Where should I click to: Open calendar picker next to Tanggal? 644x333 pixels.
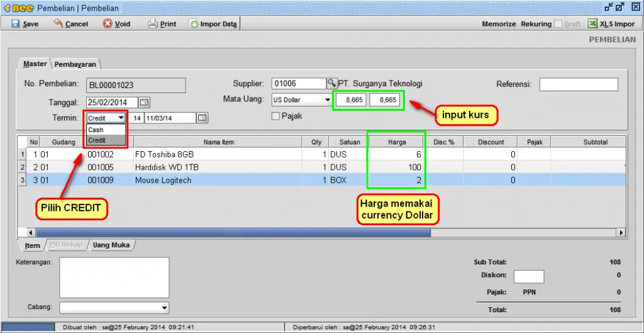(144, 102)
